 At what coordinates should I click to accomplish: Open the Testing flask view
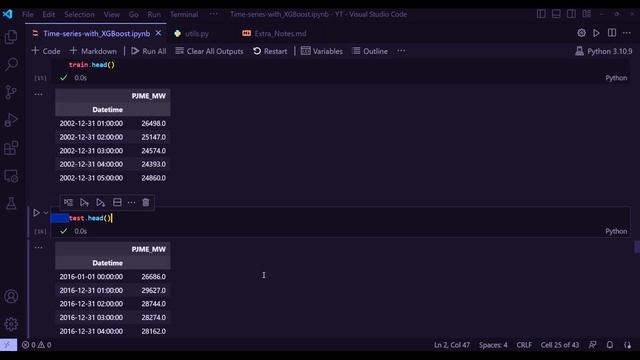[x=11, y=203]
